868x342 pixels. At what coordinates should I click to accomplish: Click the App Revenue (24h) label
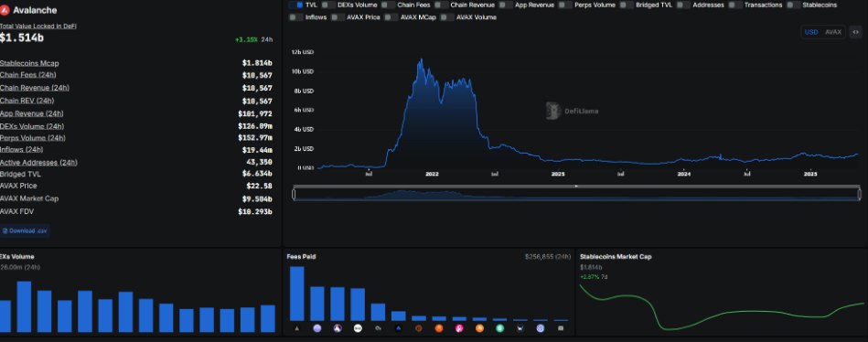pyautogui.click(x=31, y=113)
